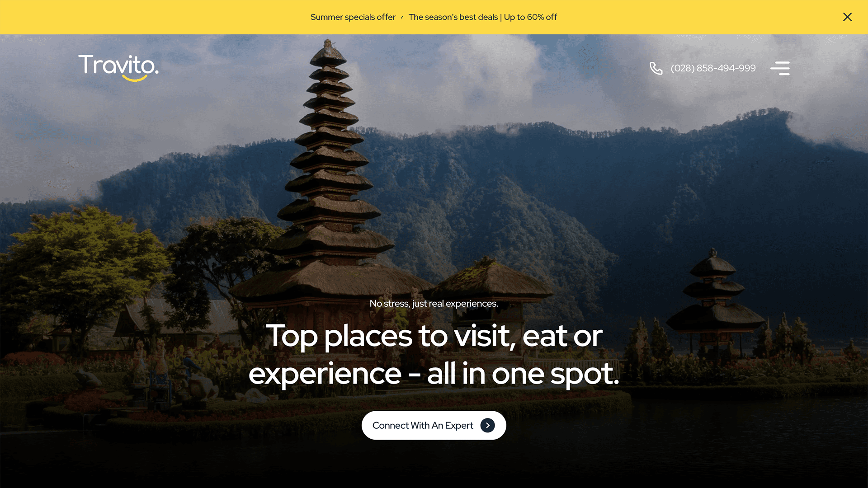Click the Up to 60% off text

point(530,17)
